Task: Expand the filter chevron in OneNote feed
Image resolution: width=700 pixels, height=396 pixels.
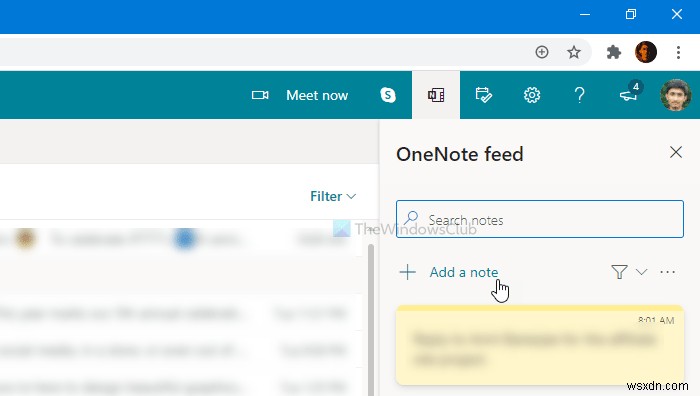Action: pyautogui.click(x=642, y=272)
